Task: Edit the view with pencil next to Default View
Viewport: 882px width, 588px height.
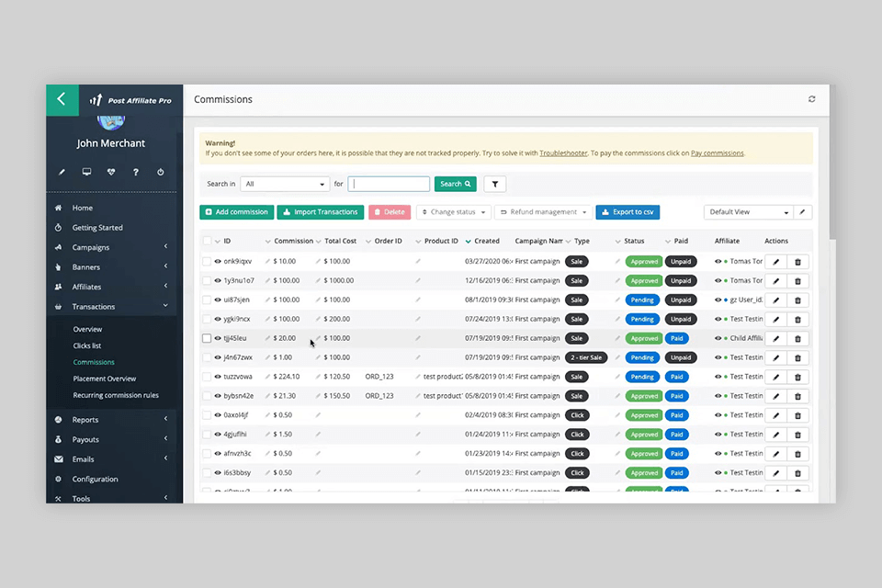Action: (x=803, y=212)
